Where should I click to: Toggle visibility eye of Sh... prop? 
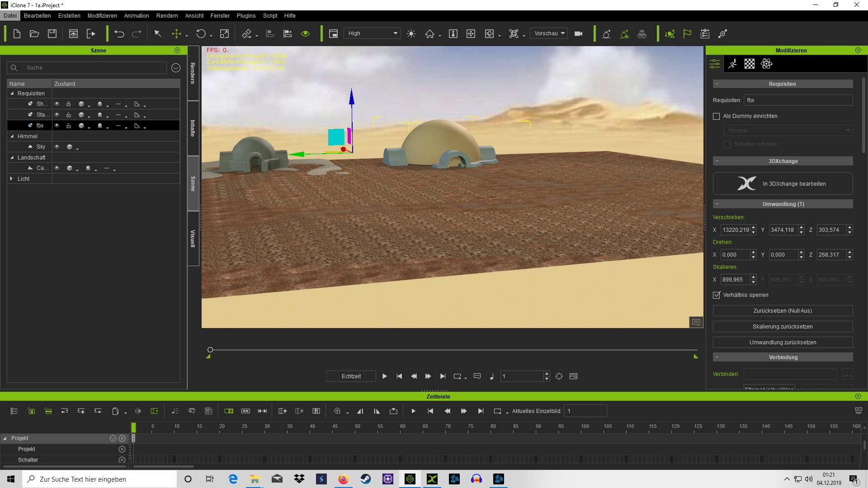(57, 104)
